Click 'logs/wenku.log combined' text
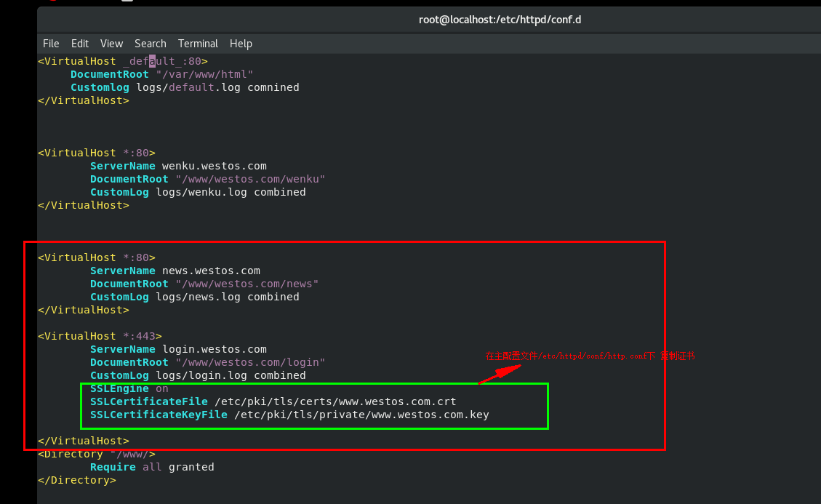The image size is (821, 504). point(231,192)
